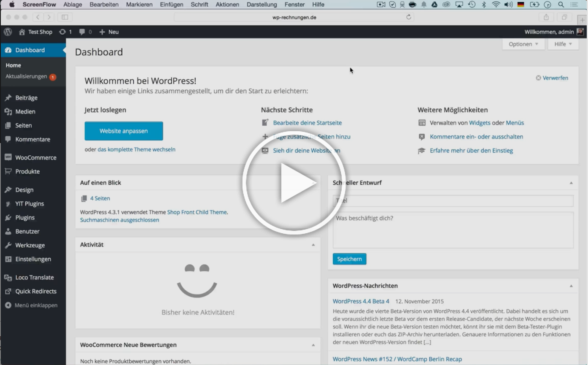The width and height of the screenshot is (588, 365).
Task: Collapse WooCommerce Neue Bewertungen widget arrow
Action: coord(313,345)
